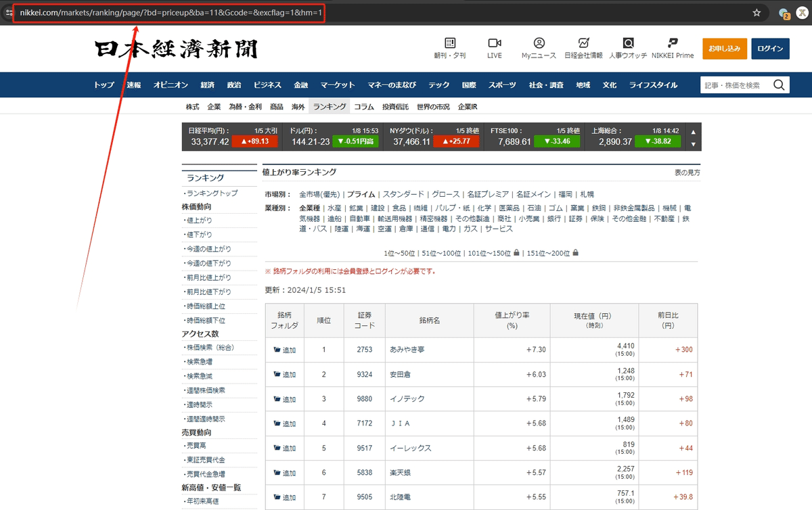Click the ticker down arrow

coord(693,144)
